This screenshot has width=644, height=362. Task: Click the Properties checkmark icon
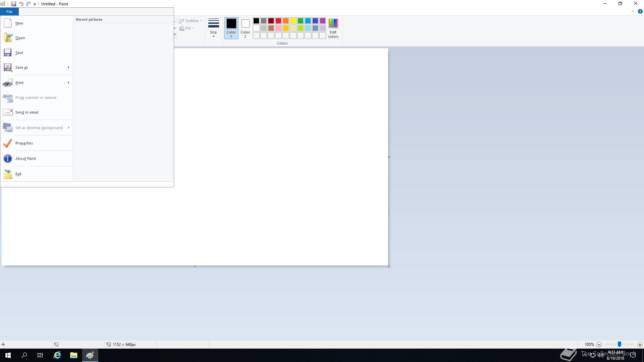click(x=7, y=143)
